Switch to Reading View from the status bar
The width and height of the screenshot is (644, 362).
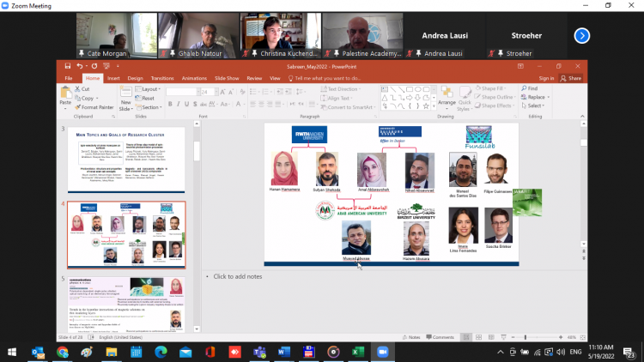coord(491,337)
